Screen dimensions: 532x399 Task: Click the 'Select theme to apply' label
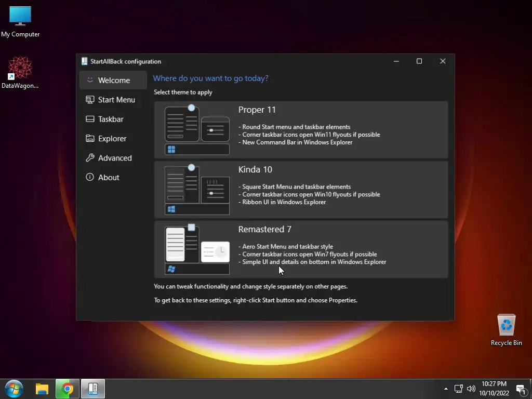coord(183,92)
